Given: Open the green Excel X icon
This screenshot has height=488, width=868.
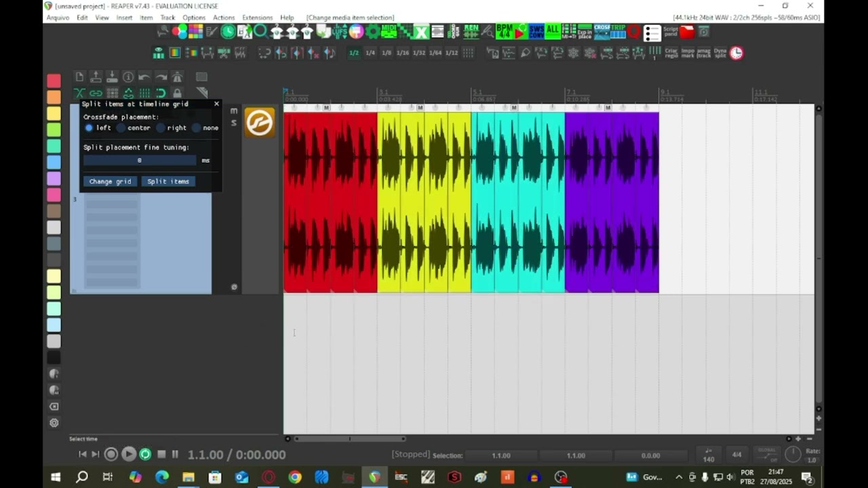Looking at the screenshot, I should point(420,31).
